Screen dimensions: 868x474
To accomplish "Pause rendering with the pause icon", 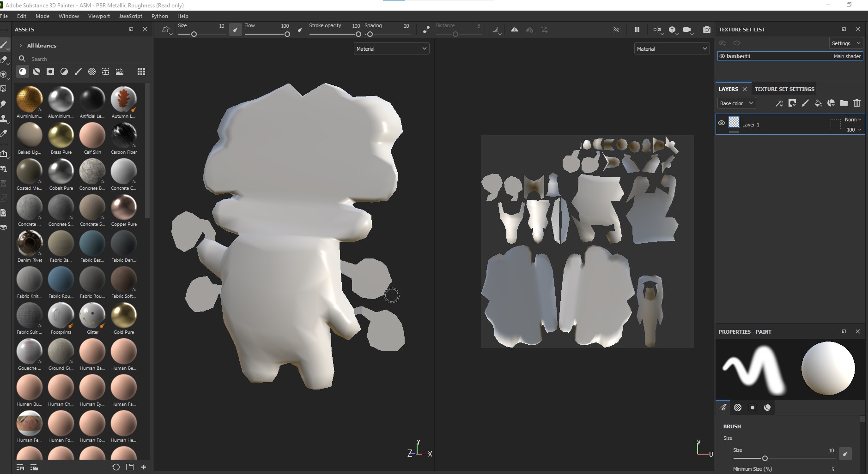I will coord(637,30).
